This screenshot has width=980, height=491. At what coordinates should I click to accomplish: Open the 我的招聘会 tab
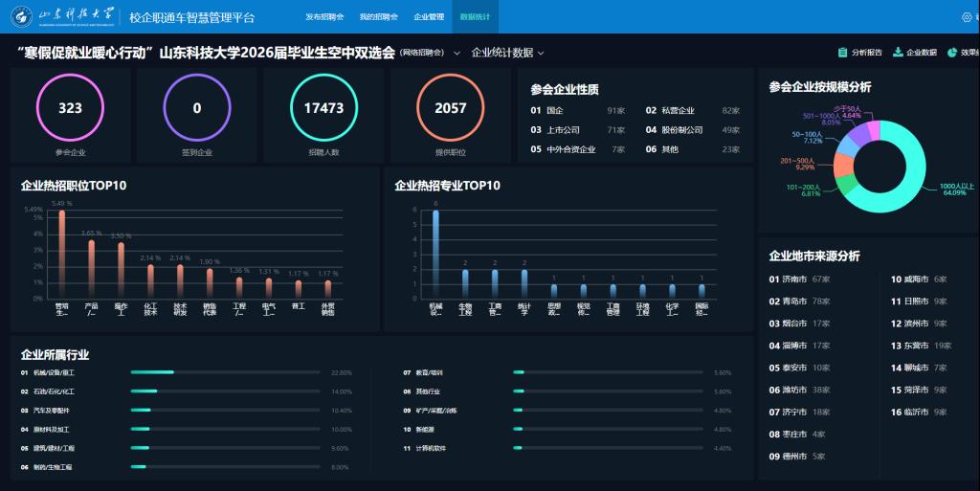point(378,17)
